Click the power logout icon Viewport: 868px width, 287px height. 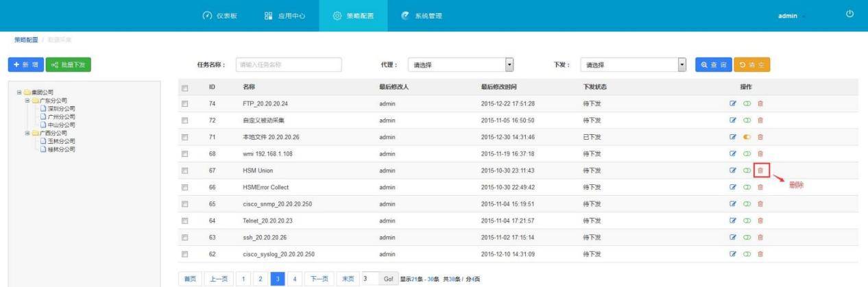click(850, 14)
